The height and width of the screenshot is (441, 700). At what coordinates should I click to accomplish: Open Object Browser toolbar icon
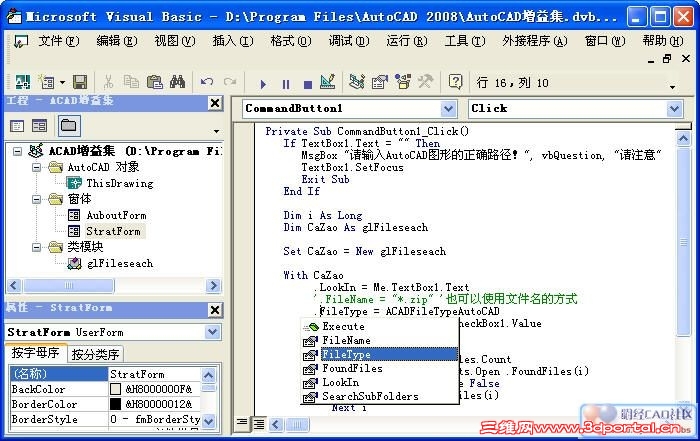pos(403,82)
